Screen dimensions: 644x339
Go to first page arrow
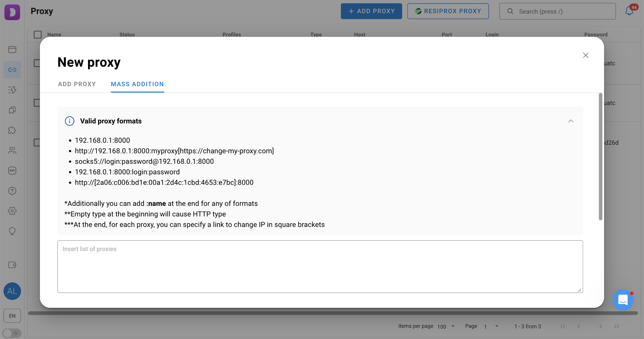coord(563,326)
